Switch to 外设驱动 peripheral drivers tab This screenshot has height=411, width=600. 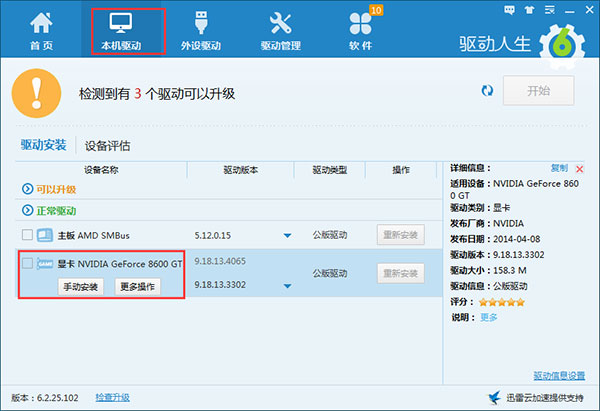(201, 31)
